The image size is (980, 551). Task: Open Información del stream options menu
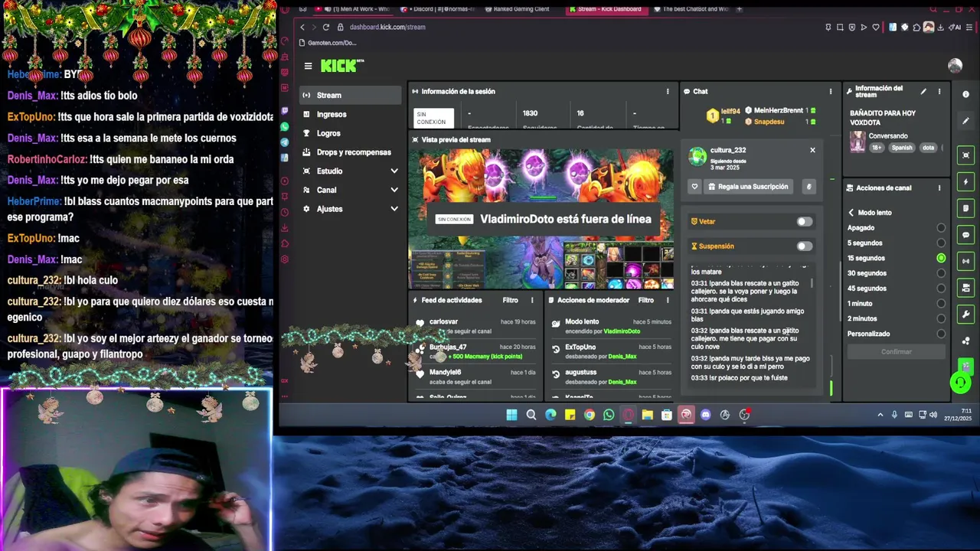pos(939,91)
